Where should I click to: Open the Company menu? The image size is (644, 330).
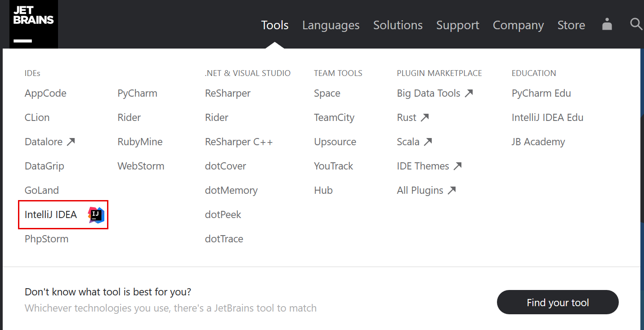(519, 25)
